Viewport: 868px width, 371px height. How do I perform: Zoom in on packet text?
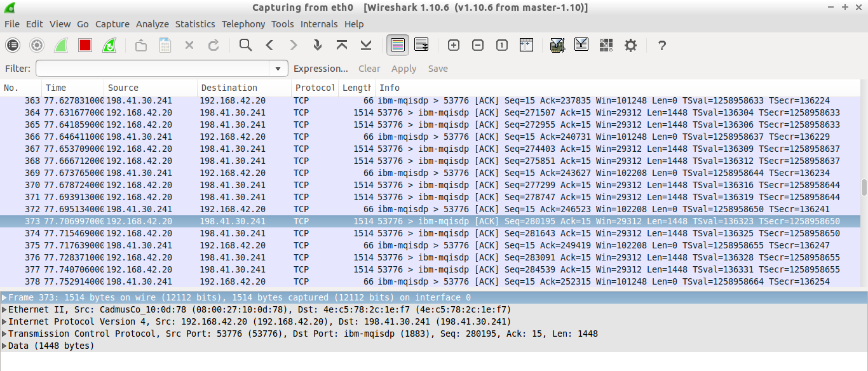coord(454,45)
